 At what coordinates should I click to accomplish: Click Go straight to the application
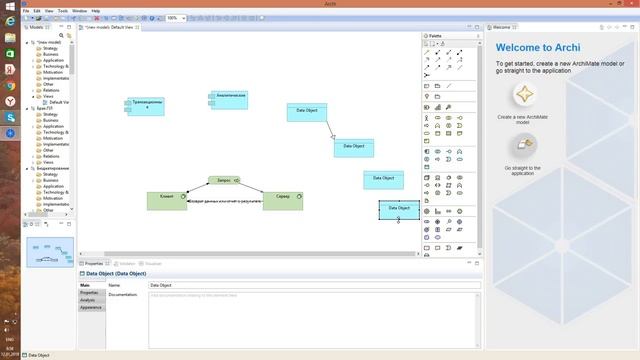[x=524, y=145]
